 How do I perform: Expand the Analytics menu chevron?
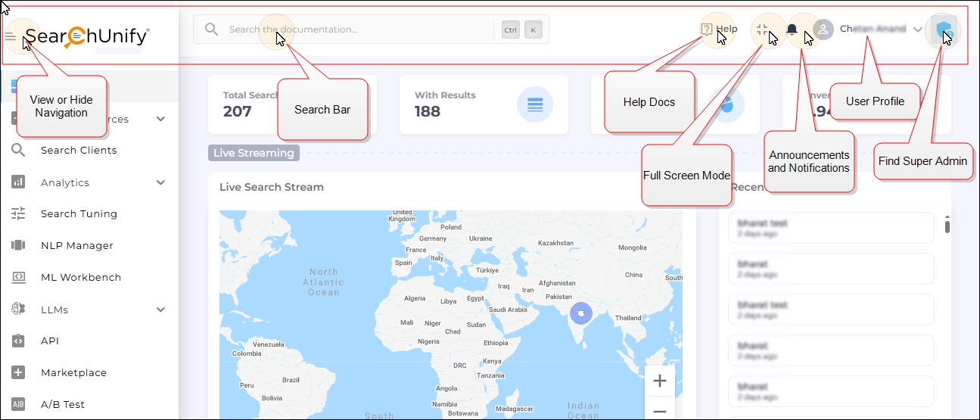[x=160, y=182]
